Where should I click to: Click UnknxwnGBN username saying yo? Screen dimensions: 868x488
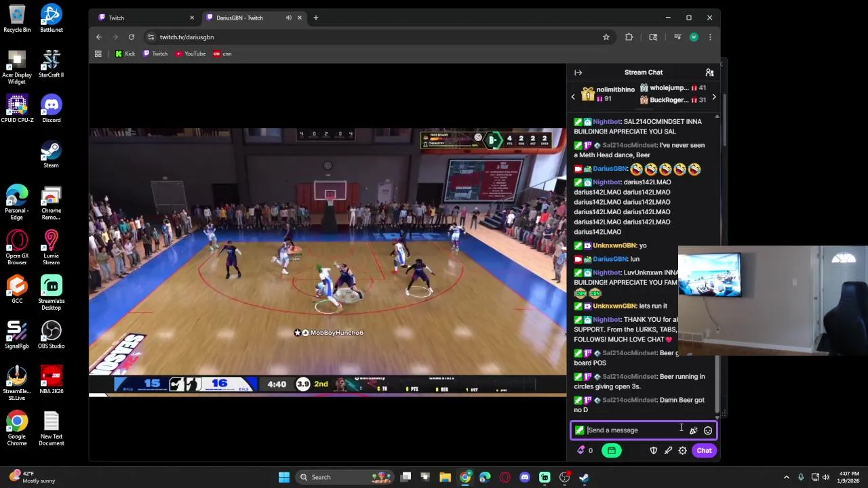pyautogui.click(x=614, y=245)
